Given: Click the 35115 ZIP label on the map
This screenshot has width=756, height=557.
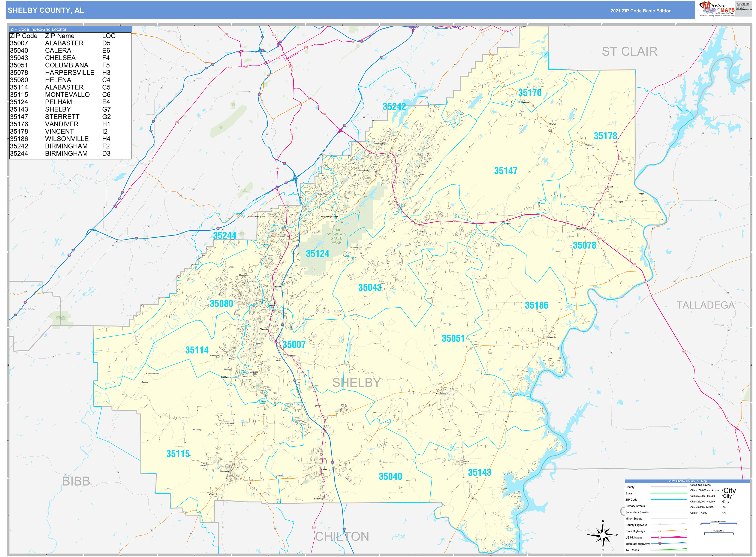Looking at the screenshot, I should (178, 454).
